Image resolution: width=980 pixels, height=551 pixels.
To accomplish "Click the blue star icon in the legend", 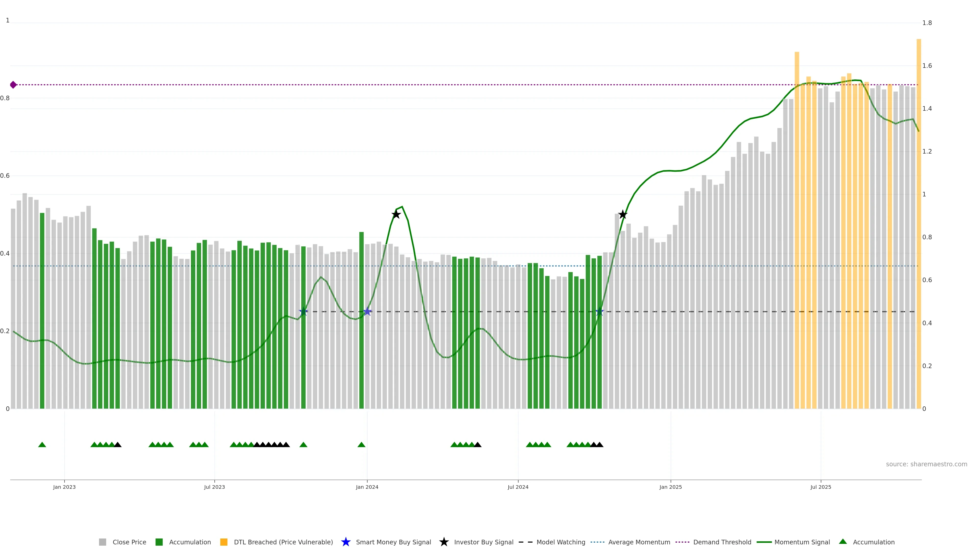I will (x=346, y=542).
